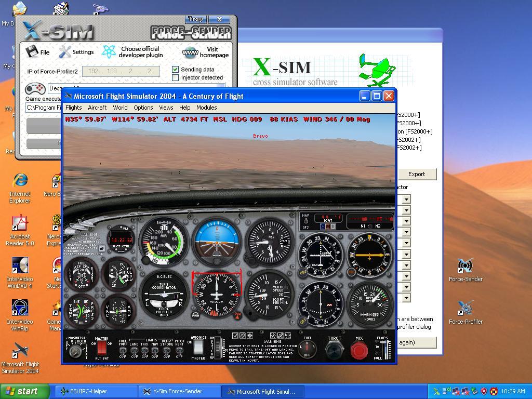Click the Tray button on Force-Sender

[x=196, y=19]
